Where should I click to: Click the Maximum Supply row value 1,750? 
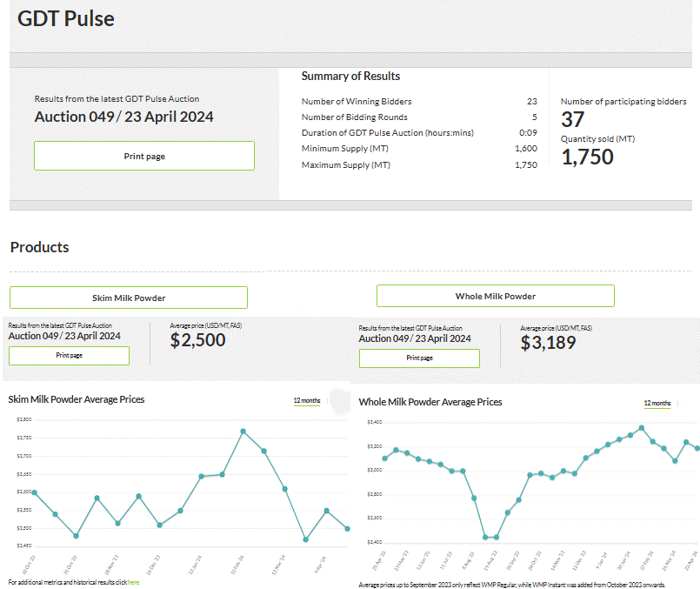pyautogui.click(x=526, y=164)
